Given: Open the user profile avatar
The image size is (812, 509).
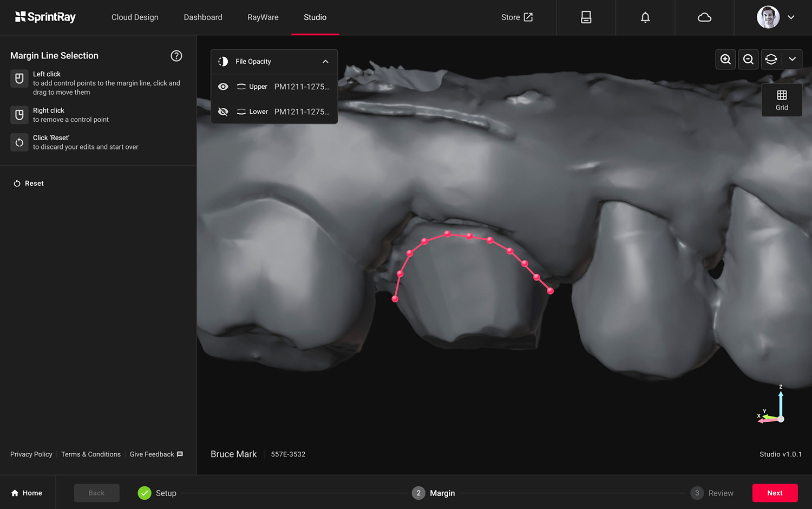Looking at the screenshot, I should [x=768, y=17].
